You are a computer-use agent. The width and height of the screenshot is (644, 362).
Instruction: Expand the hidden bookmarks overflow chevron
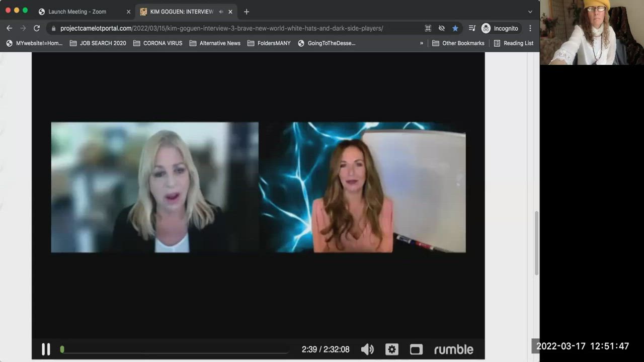click(422, 43)
